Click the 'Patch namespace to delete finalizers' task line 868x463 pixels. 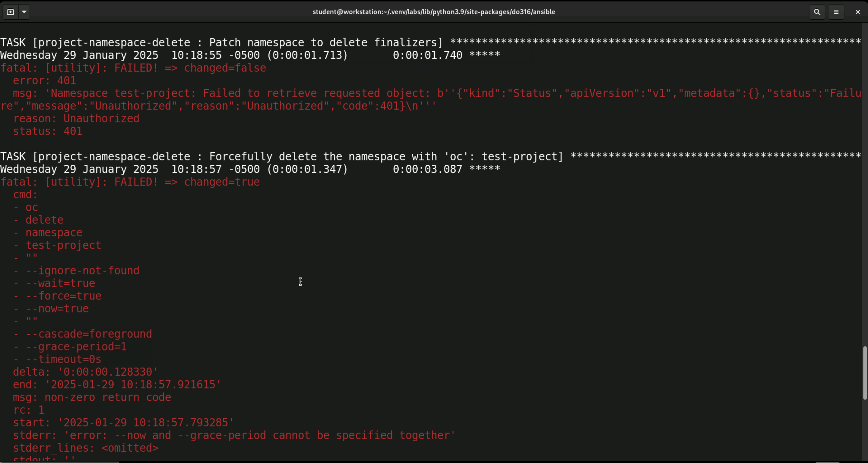(x=221, y=43)
